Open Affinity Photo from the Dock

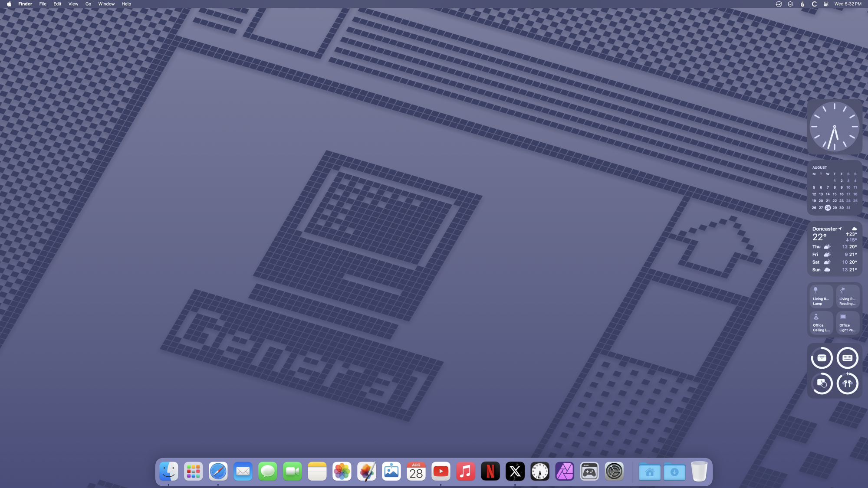pyautogui.click(x=565, y=471)
